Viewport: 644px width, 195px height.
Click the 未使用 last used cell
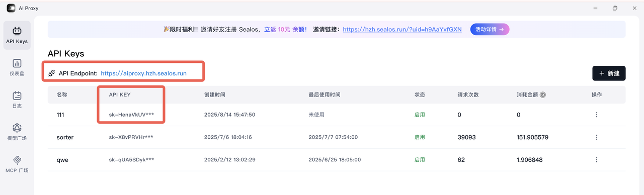(x=316, y=115)
